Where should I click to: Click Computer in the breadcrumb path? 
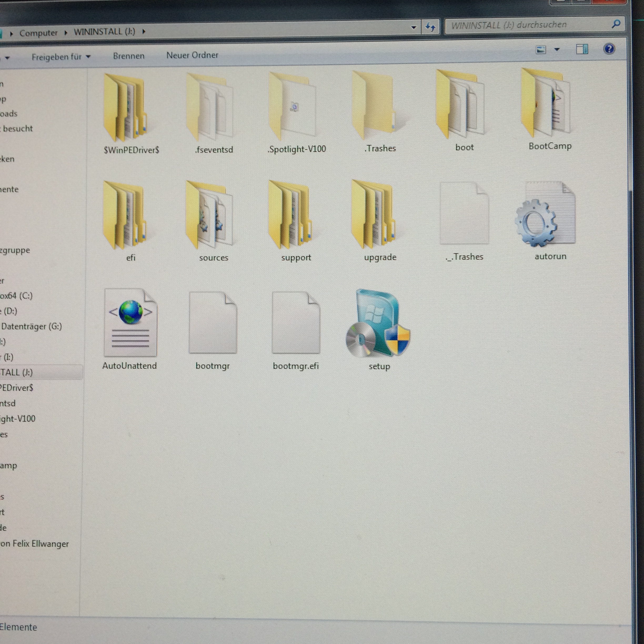[38, 33]
